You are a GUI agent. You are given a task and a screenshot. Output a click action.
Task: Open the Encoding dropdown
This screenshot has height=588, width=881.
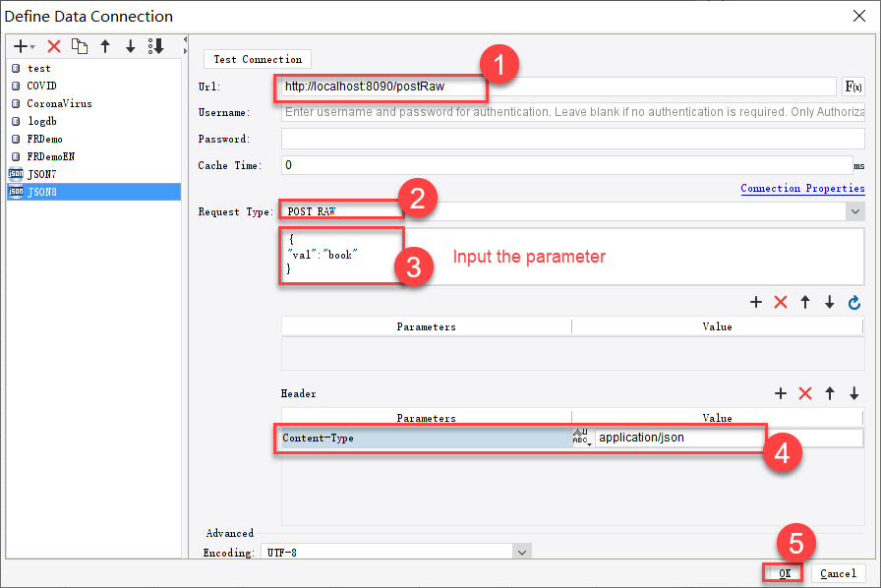(x=521, y=553)
